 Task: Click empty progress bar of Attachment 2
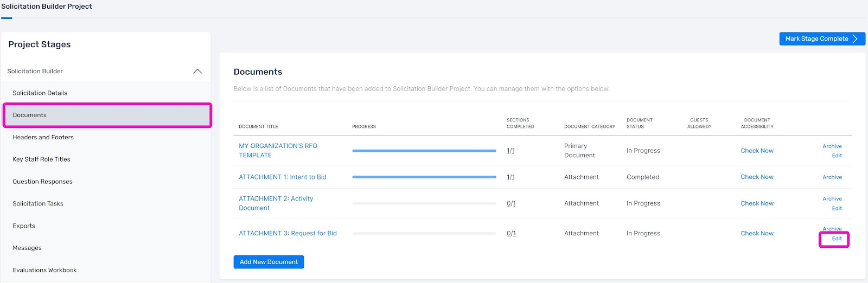[x=424, y=203]
